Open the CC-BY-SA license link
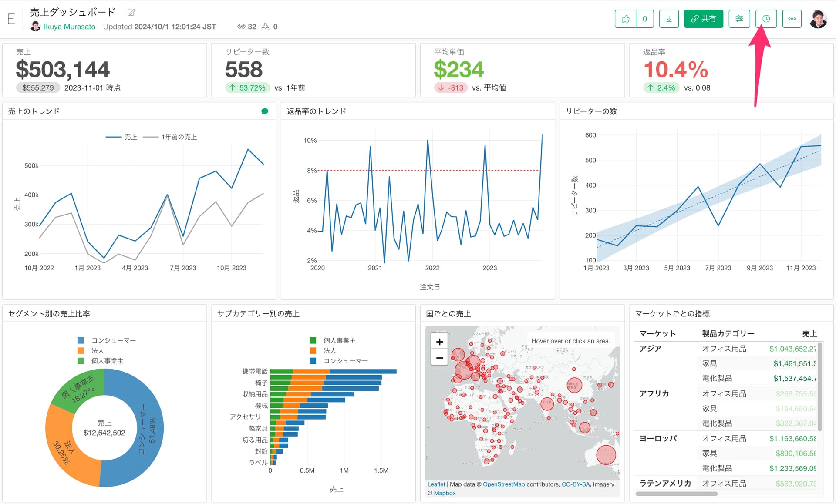 coord(576,484)
